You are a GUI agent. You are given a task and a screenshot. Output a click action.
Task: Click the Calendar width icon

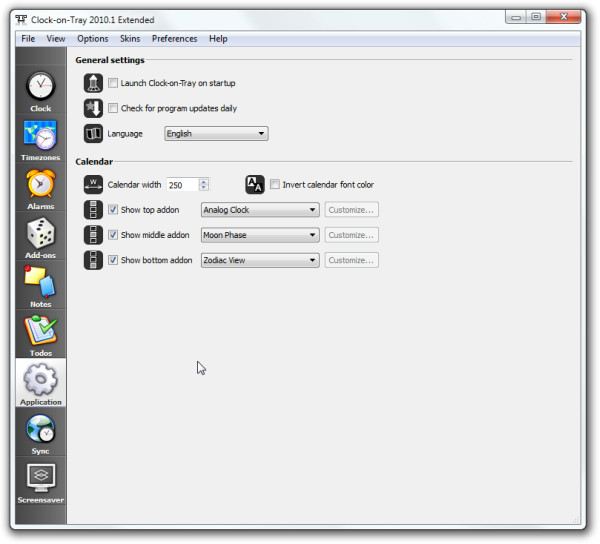[93, 185]
